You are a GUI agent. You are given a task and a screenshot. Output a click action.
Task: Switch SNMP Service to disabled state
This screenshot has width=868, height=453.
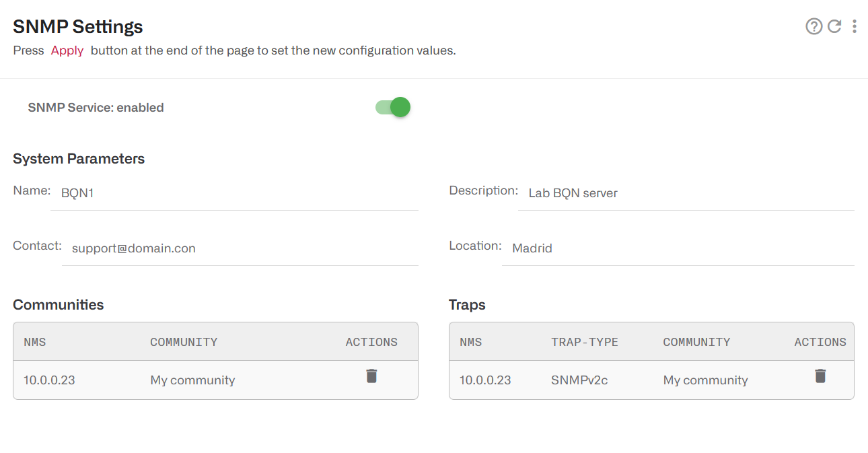coord(391,107)
